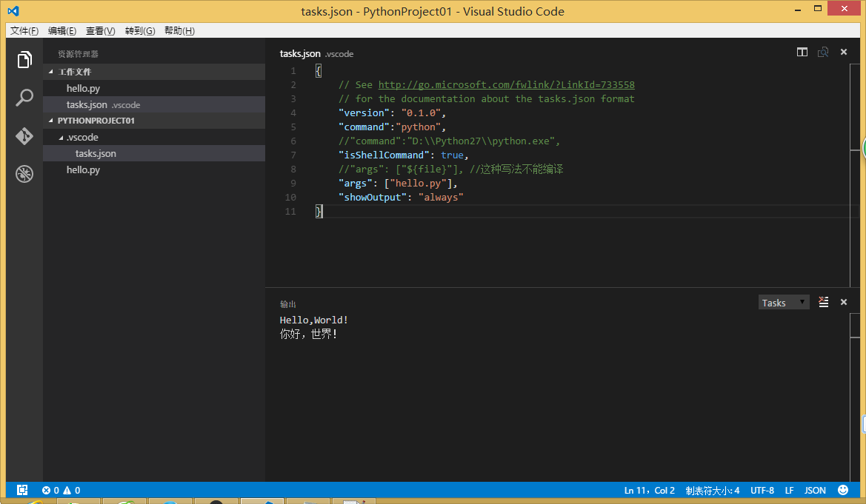This screenshot has height=504, width=866.
Task: Clear the output panel contents
Action: pos(824,302)
